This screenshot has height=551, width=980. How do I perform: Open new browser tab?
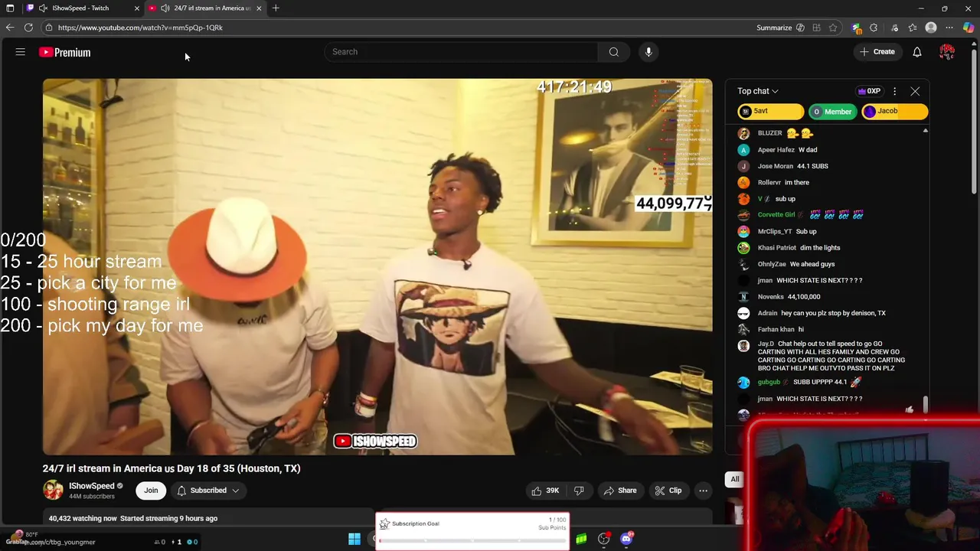click(276, 8)
